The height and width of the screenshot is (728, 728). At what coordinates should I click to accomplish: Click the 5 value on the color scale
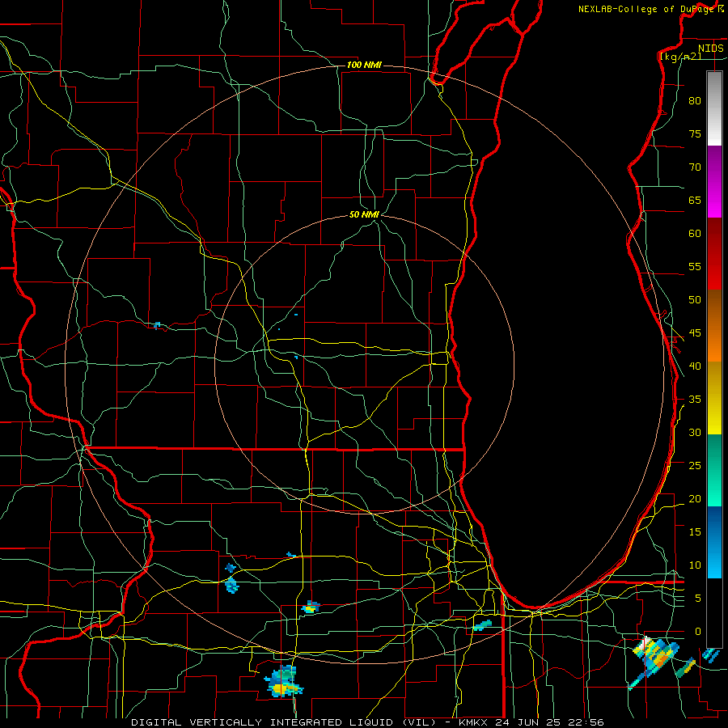point(698,599)
